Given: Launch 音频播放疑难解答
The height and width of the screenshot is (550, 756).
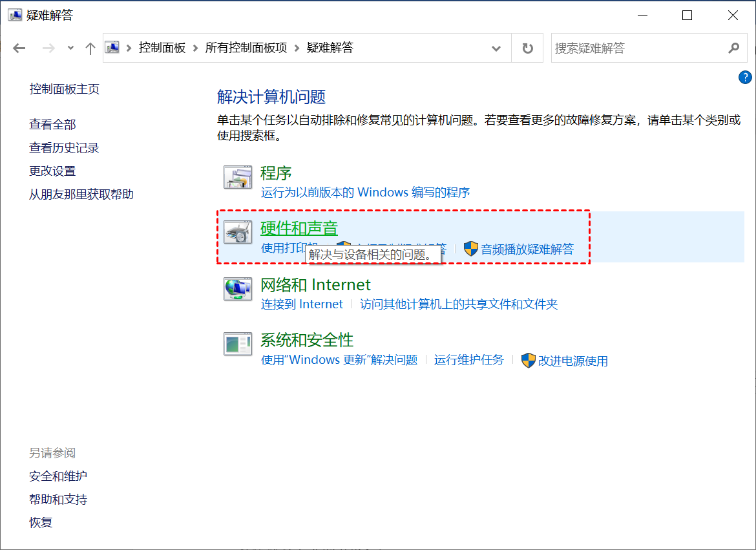Looking at the screenshot, I should point(527,249).
